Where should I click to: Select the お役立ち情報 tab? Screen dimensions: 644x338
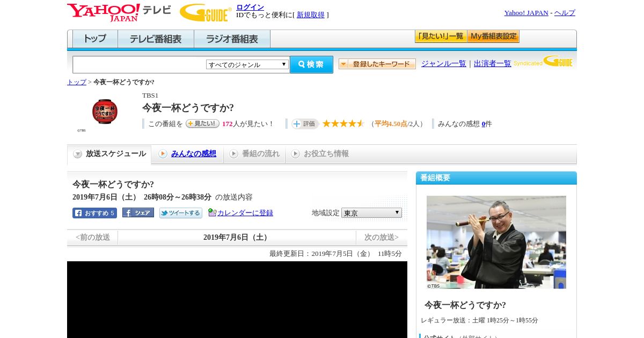click(320, 154)
